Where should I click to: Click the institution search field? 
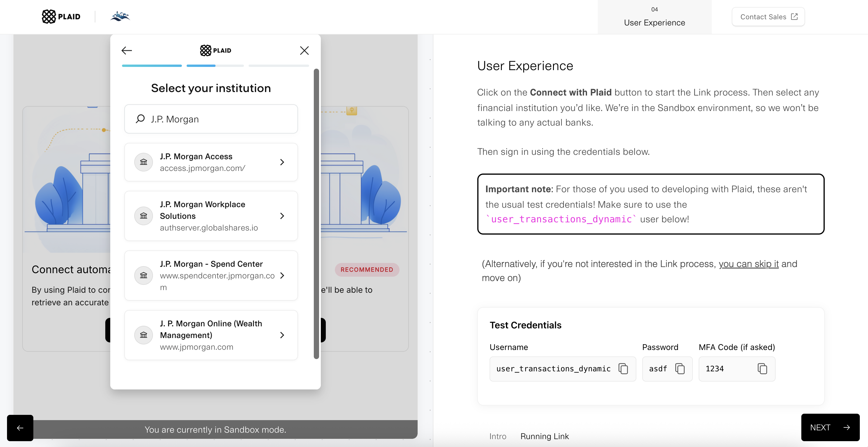[211, 119]
